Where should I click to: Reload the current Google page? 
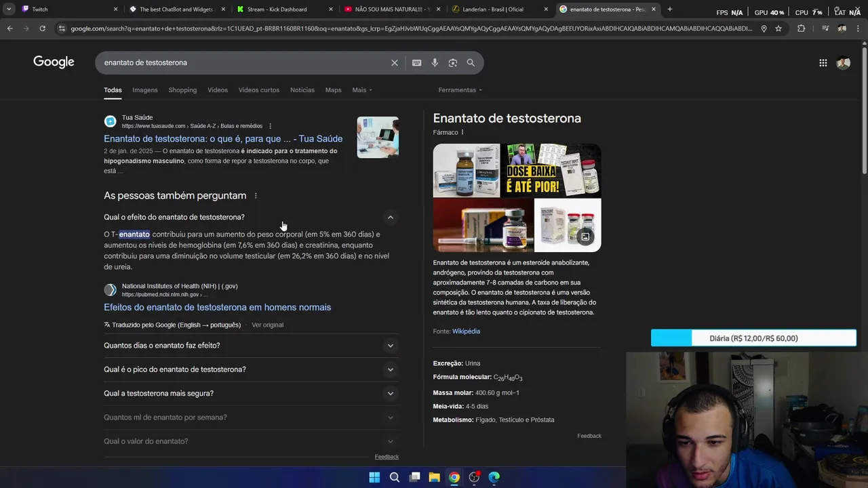coord(42,28)
